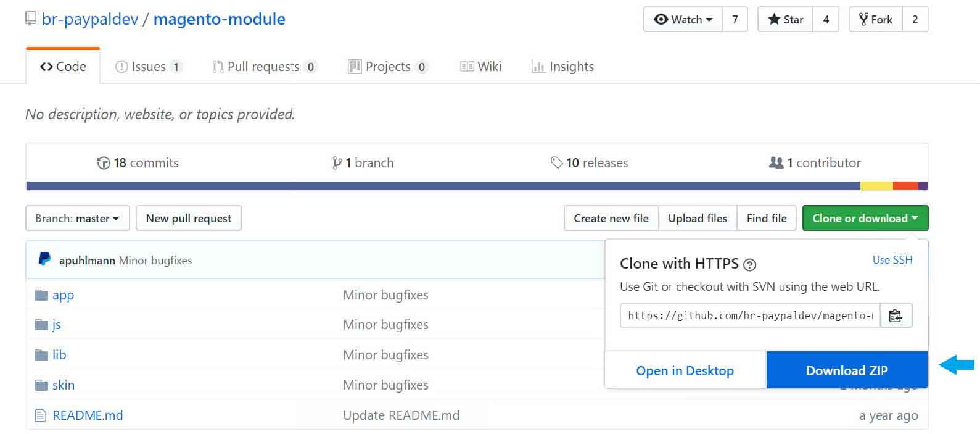View the 1 branch link

click(363, 163)
